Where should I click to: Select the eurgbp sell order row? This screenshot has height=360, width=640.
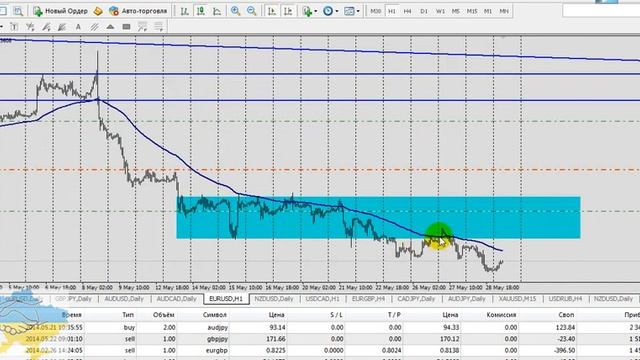(x=320, y=350)
